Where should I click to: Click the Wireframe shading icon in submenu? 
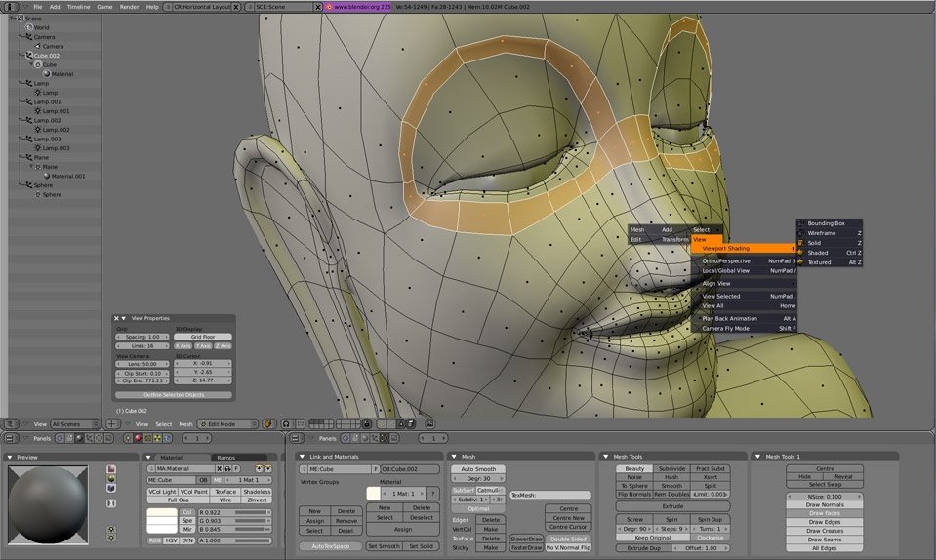click(x=801, y=233)
